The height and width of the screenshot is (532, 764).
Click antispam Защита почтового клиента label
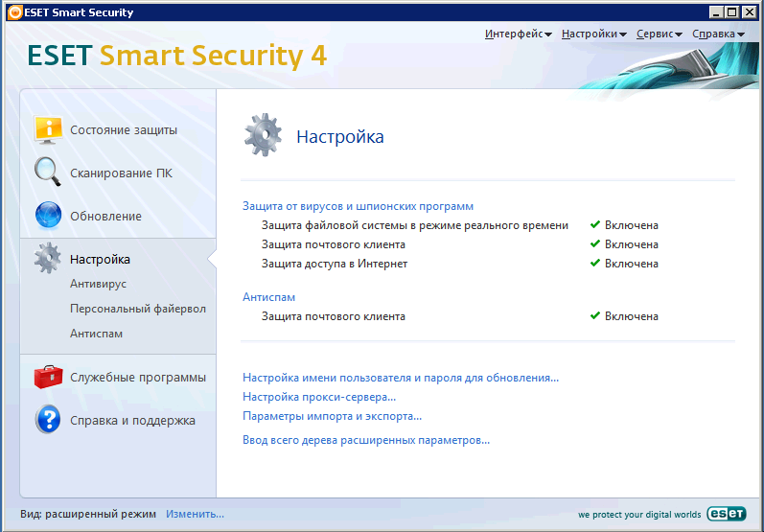334,316
